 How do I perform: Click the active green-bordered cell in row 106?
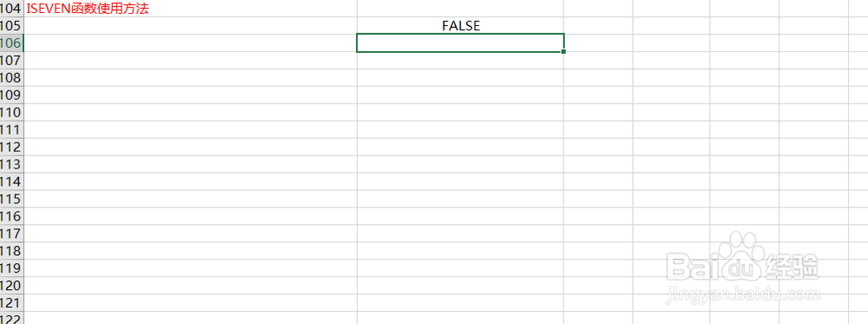click(461, 43)
